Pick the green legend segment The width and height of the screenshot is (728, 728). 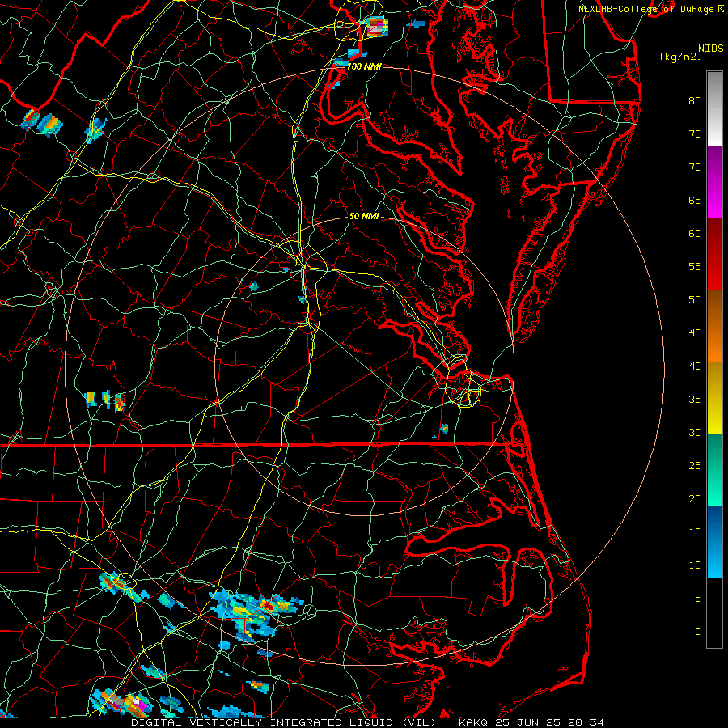click(x=714, y=470)
